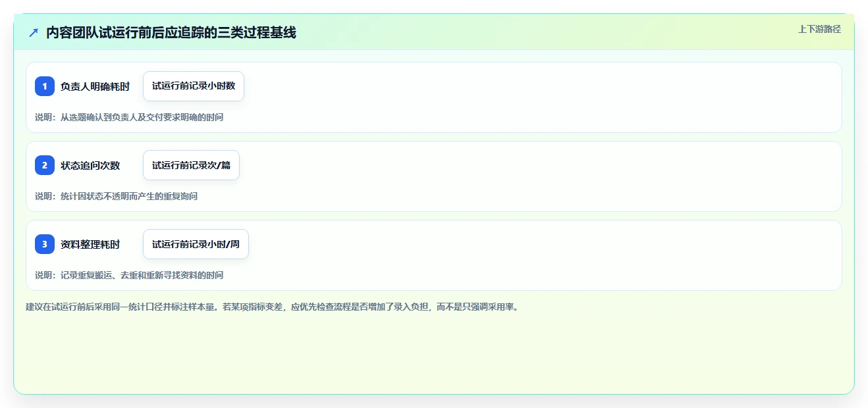Click the 资料整理耗时 item title
This screenshot has width=868, height=408.
[90, 244]
